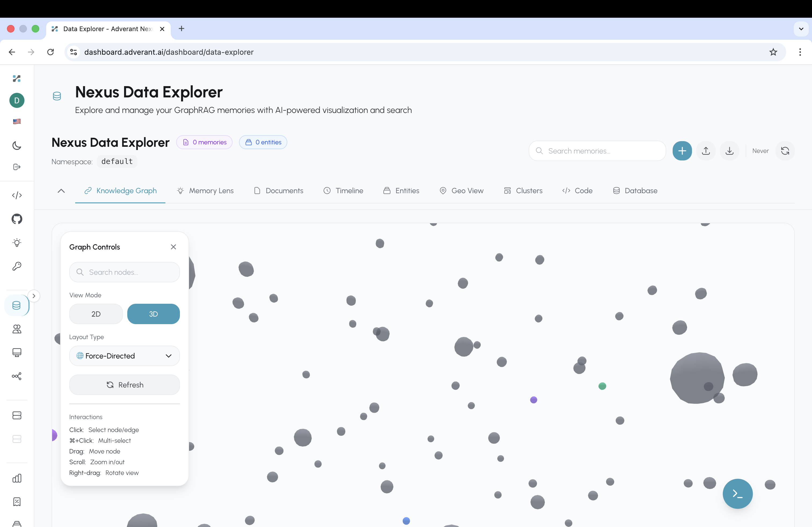Open the Entities tab
The image size is (812, 527).
click(x=401, y=191)
